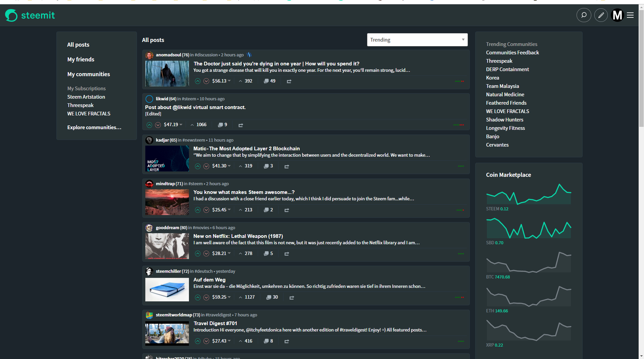
Task: Open the 9 comments on likwid post
Action: (x=222, y=124)
